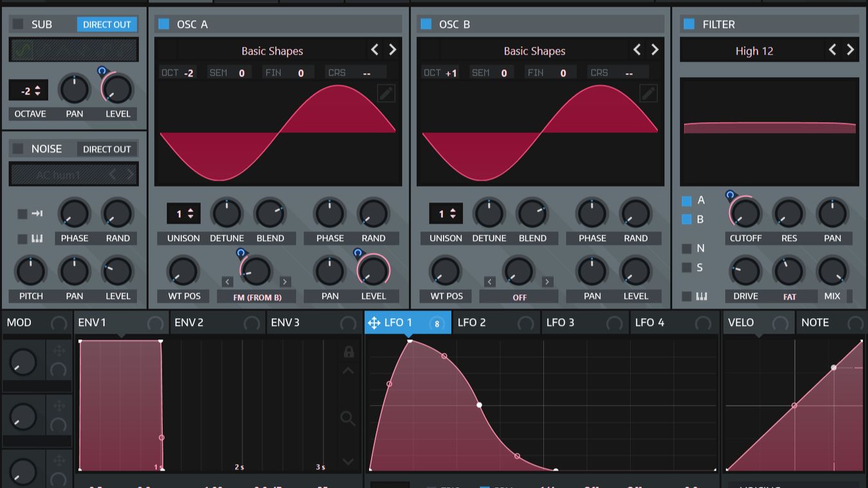868x488 pixels.
Task: Open the OSC B Basic Shapes wavetable menu
Action: 534,51
